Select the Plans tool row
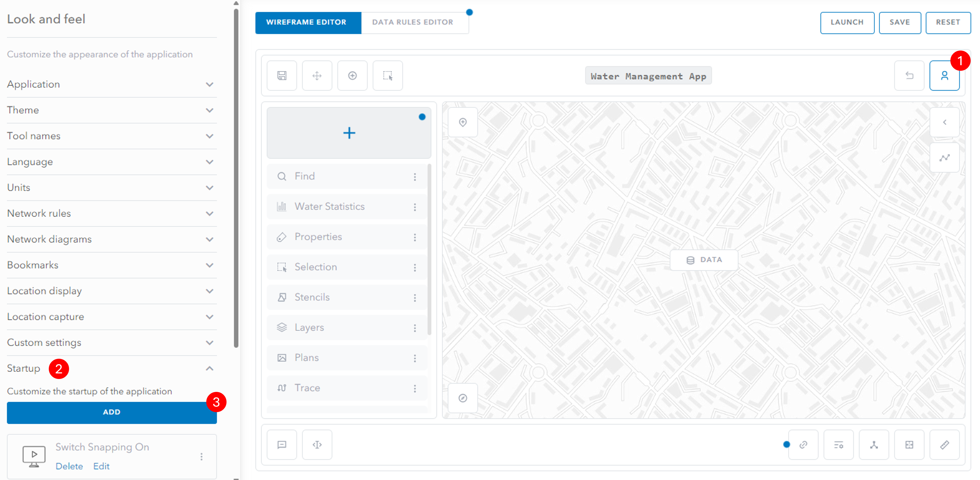Image resolution: width=980 pixels, height=480 pixels. click(x=347, y=358)
